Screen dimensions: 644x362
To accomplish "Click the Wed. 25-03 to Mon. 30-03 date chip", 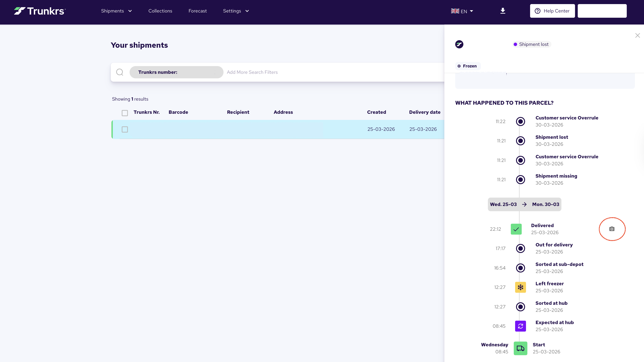I will (x=524, y=204).
